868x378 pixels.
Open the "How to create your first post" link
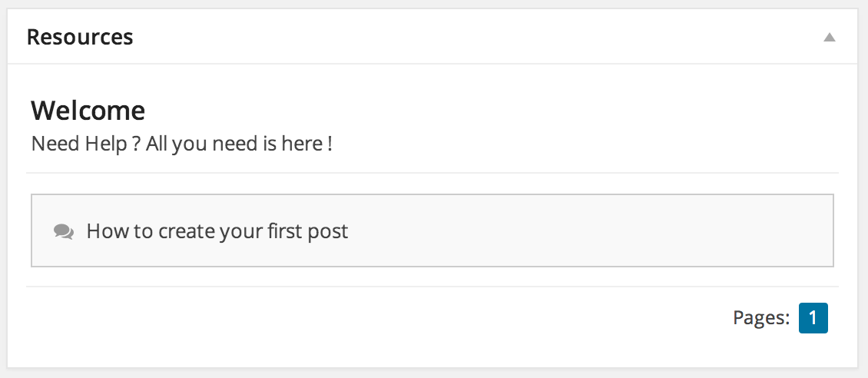pyautogui.click(x=217, y=230)
